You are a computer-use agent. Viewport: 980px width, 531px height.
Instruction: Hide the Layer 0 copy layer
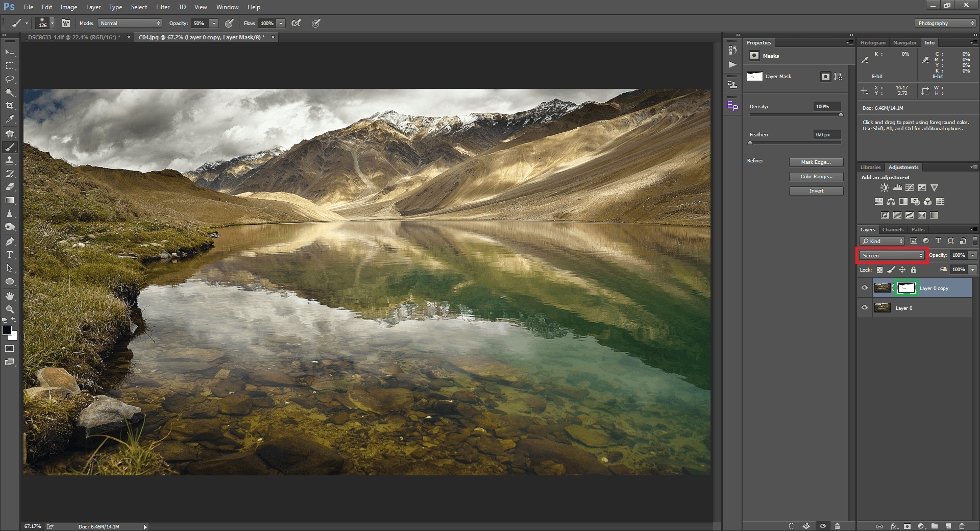[x=865, y=288]
